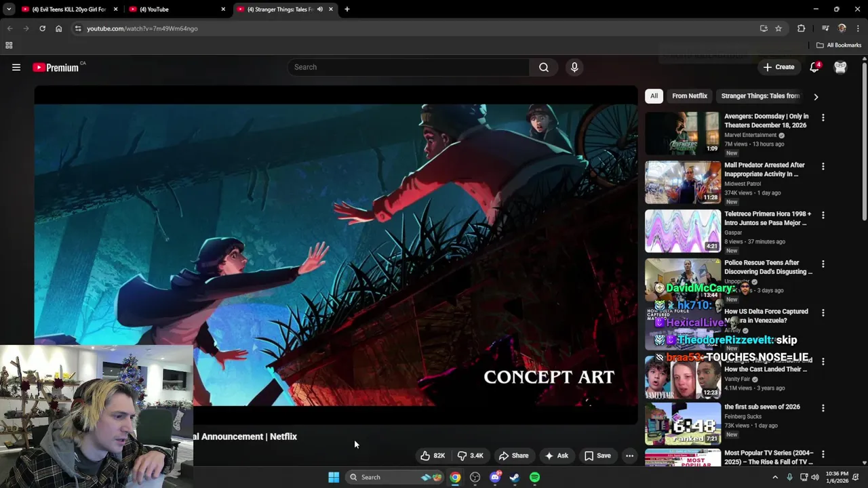Image resolution: width=868 pixels, height=488 pixels.
Task: Open YouTube notifications bell
Action: [814, 67]
